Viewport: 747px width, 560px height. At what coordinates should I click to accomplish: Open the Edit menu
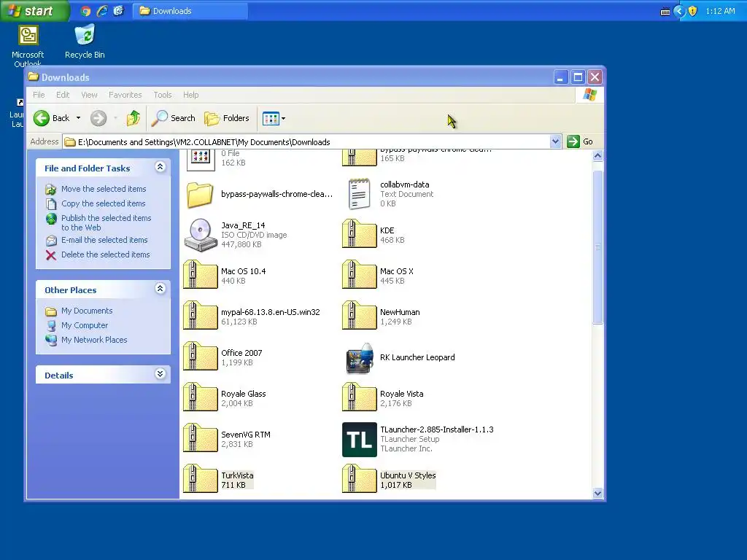pyautogui.click(x=63, y=95)
